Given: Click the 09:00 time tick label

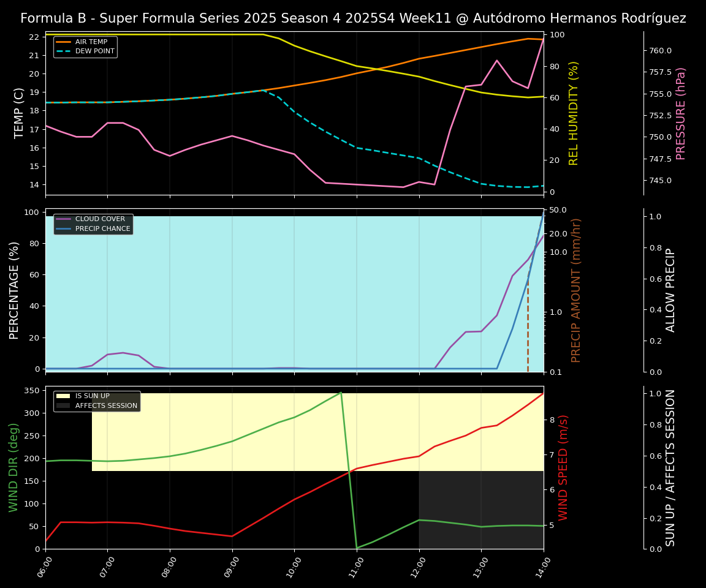Looking at the screenshot, I should pos(232,566).
